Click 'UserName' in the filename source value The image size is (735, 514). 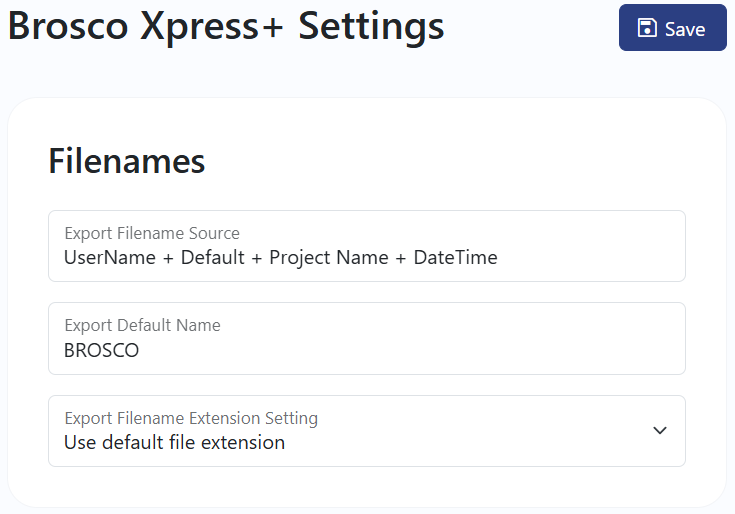coord(110,257)
